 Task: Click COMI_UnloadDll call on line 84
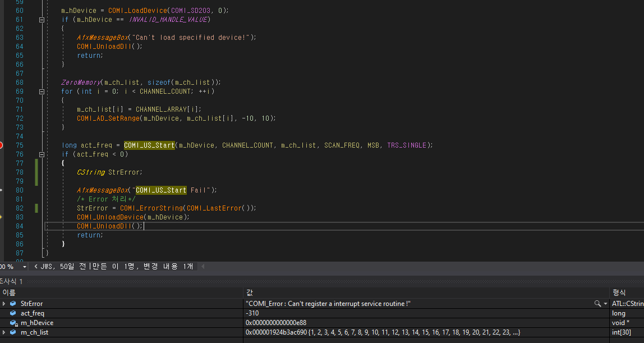[x=104, y=226]
